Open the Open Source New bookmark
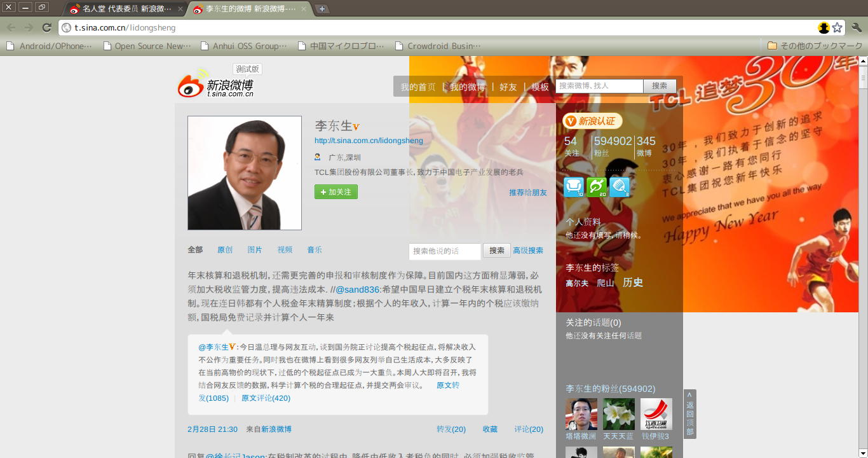 pos(147,46)
